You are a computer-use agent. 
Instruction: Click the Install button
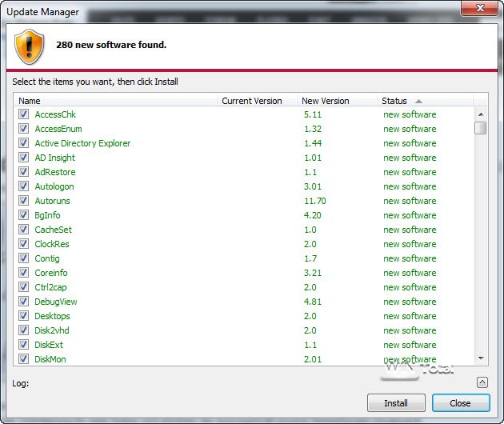(396, 402)
